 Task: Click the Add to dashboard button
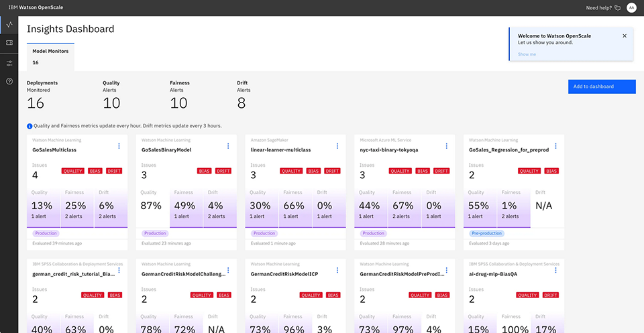(602, 86)
